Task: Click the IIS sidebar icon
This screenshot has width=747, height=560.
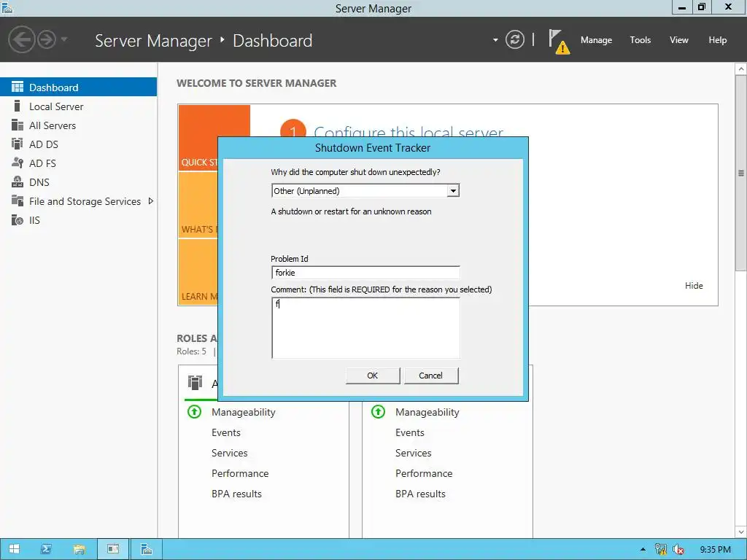Action: 18,220
